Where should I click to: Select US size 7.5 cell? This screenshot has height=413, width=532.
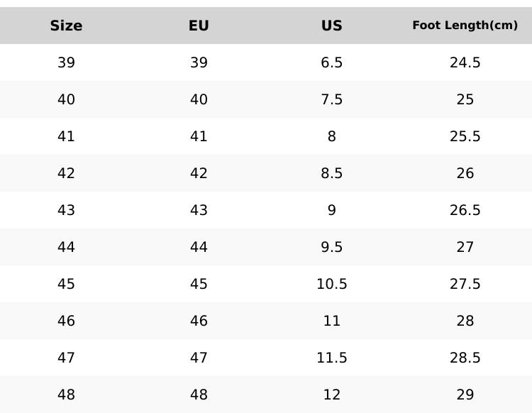[331, 99]
